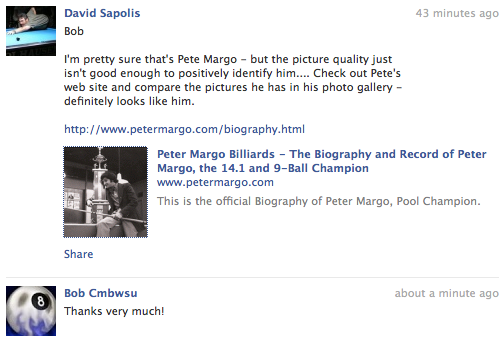Click the official Biography description text

click(x=319, y=201)
